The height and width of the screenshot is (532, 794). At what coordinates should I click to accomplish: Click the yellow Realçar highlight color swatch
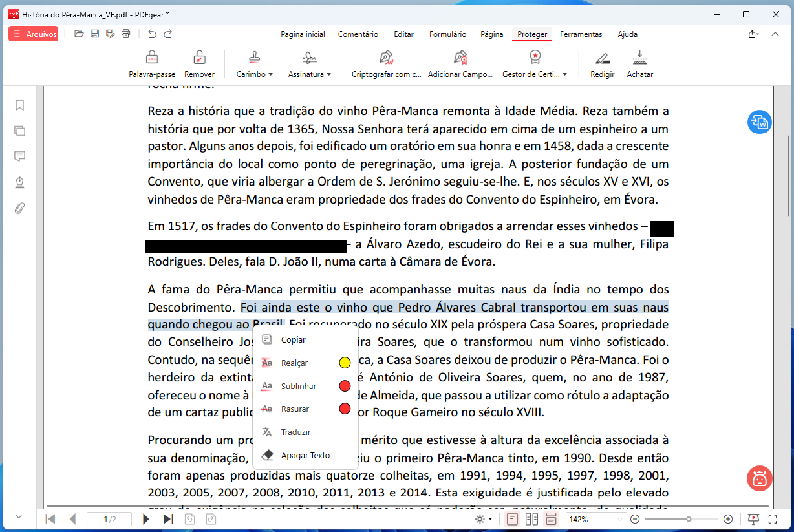click(345, 363)
